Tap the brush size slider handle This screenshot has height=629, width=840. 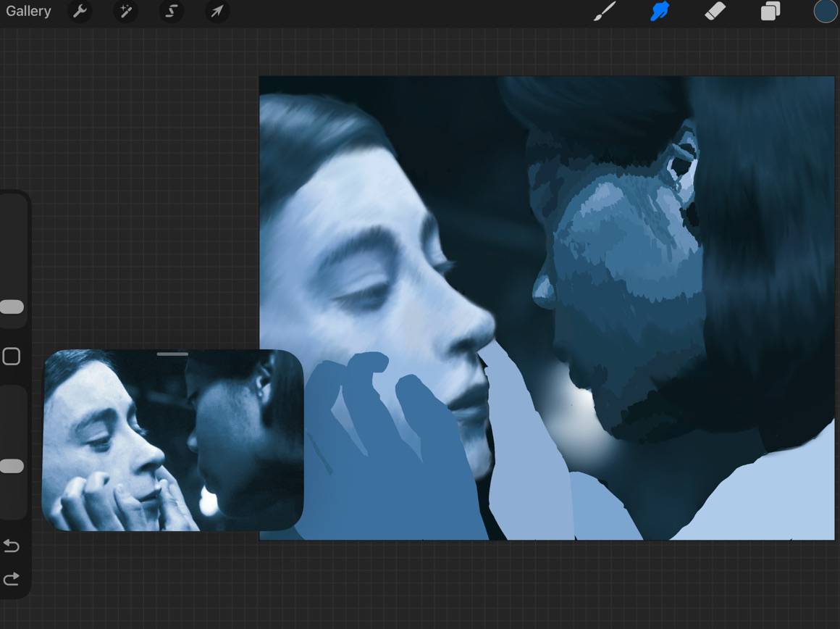click(x=12, y=307)
